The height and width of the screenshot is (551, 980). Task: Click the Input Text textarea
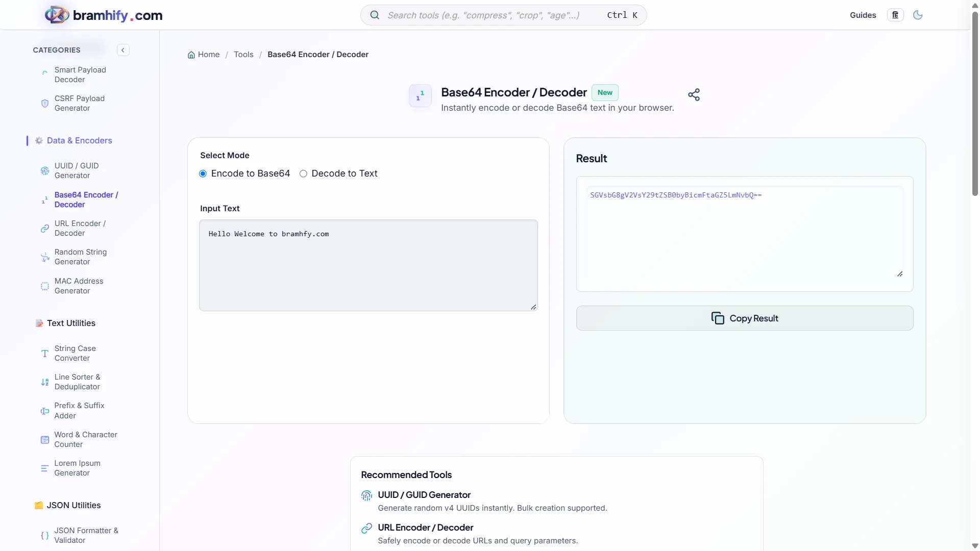click(x=368, y=265)
